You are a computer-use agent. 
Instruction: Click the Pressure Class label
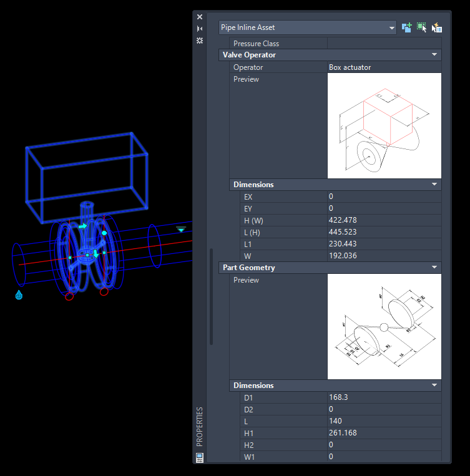(256, 44)
